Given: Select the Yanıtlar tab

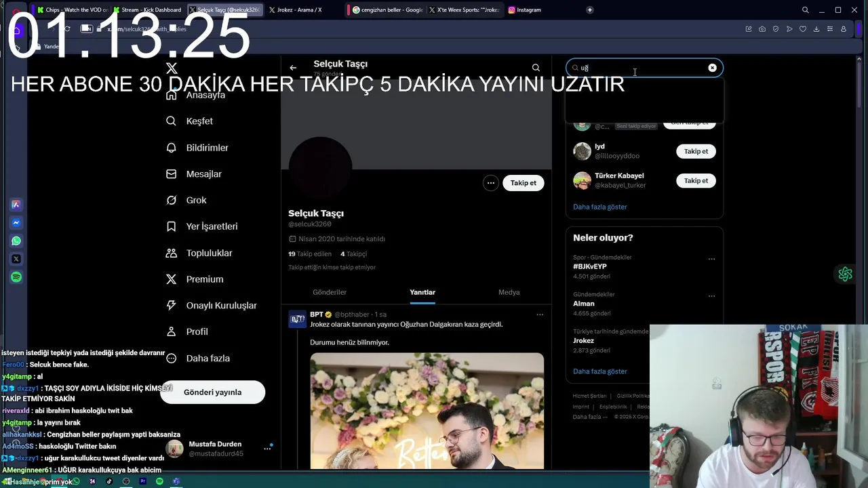Looking at the screenshot, I should pos(422,292).
